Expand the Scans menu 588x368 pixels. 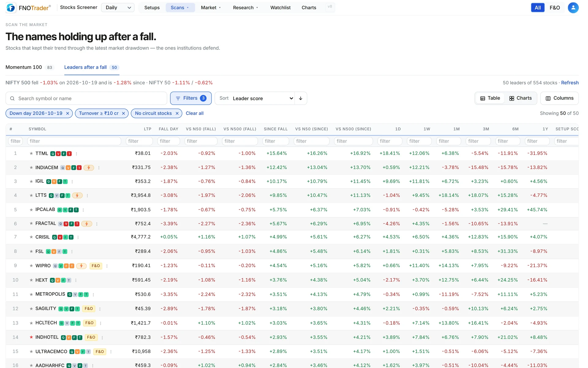tap(180, 8)
